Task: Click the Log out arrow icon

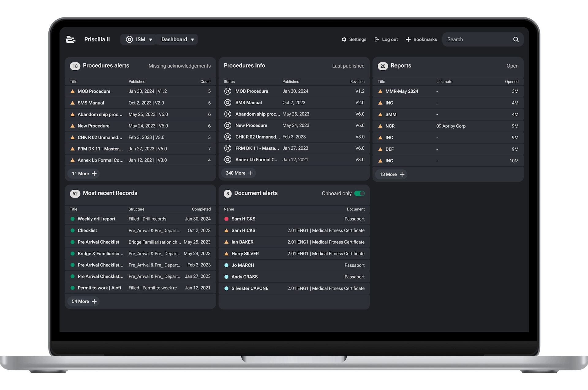Action: pos(377,39)
